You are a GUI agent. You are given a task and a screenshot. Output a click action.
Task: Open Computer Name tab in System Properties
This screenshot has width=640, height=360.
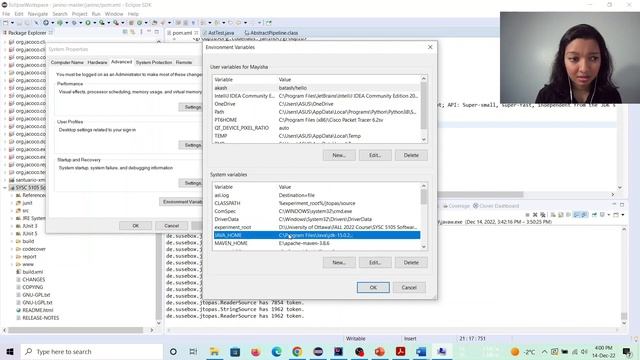pyautogui.click(x=67, y=62)
